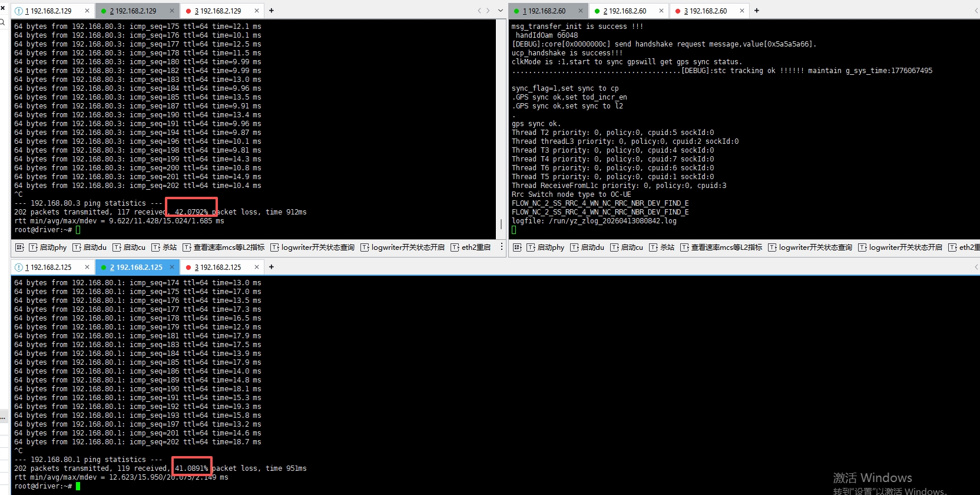Click the 192.168.2.129 terminal's vertical scrollbar
Image resolution: width=980 pixels, height=495 pixels.
[501, 224]
